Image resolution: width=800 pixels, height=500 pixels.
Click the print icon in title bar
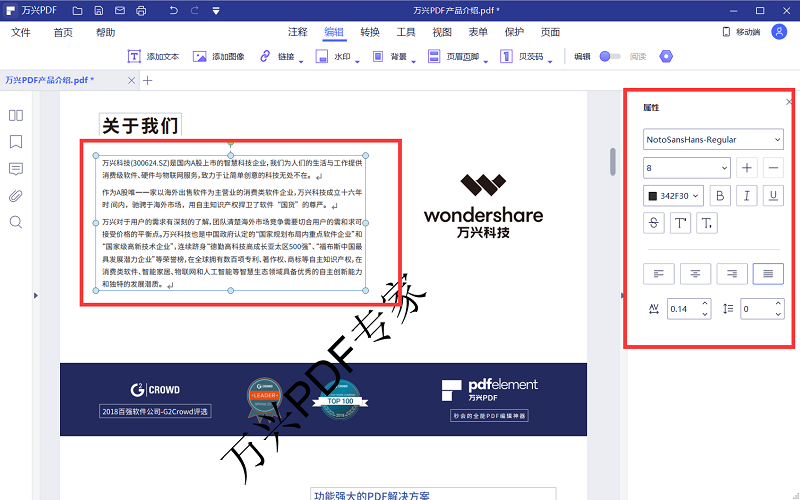point(141,10)
